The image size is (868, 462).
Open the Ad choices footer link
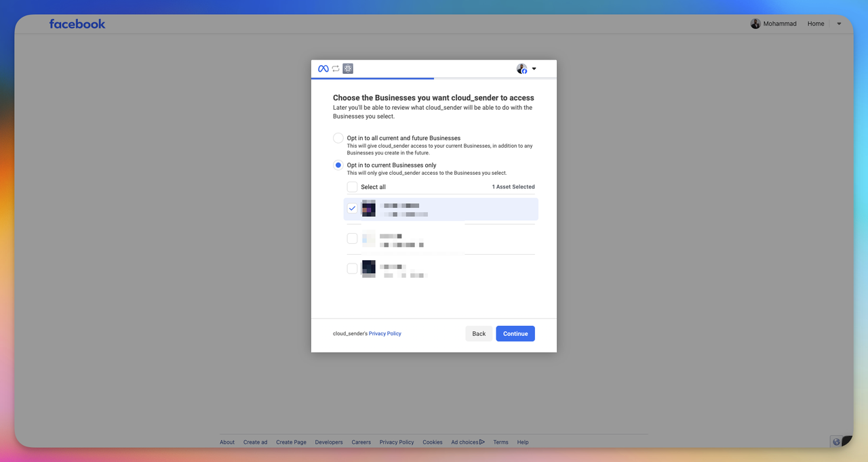point(468,442)
